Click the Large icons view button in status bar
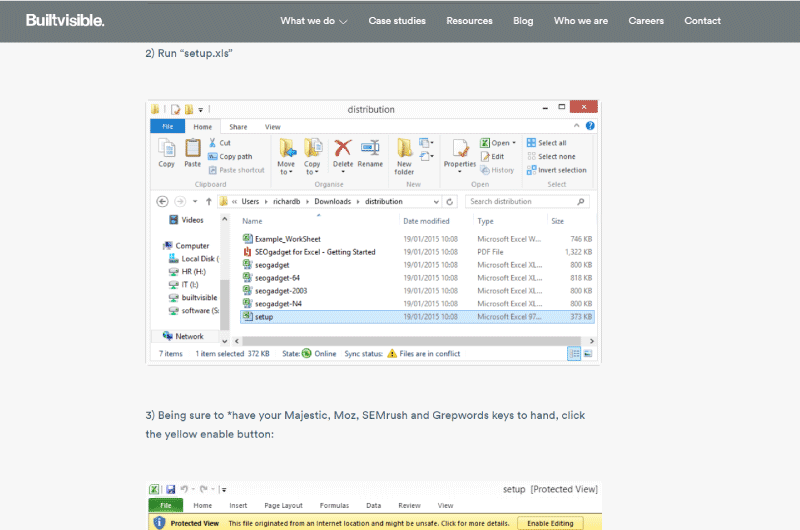Image resolution: width=800 pixels, height=530 pixels. coord(588,354)
